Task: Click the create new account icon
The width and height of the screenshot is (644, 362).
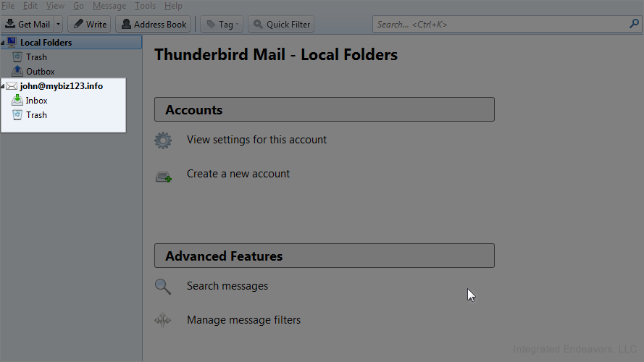Action: point(163,175)
